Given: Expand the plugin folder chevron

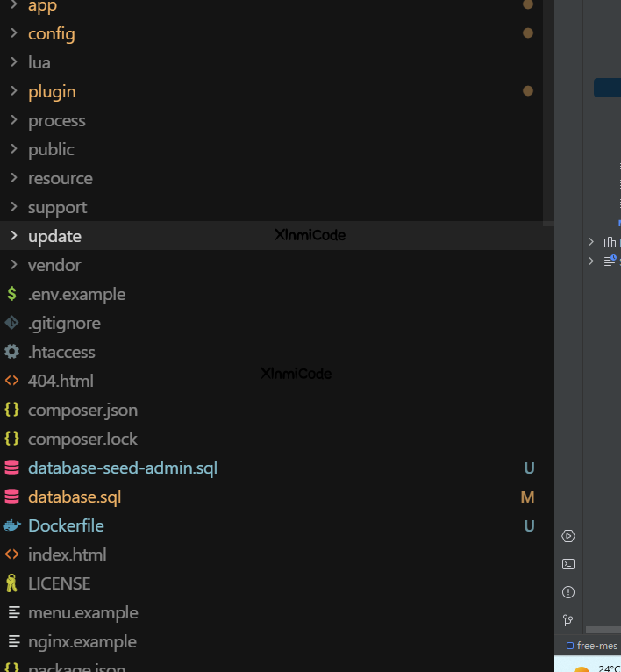Looking at the screenshot, I should [x=13, y=91].
